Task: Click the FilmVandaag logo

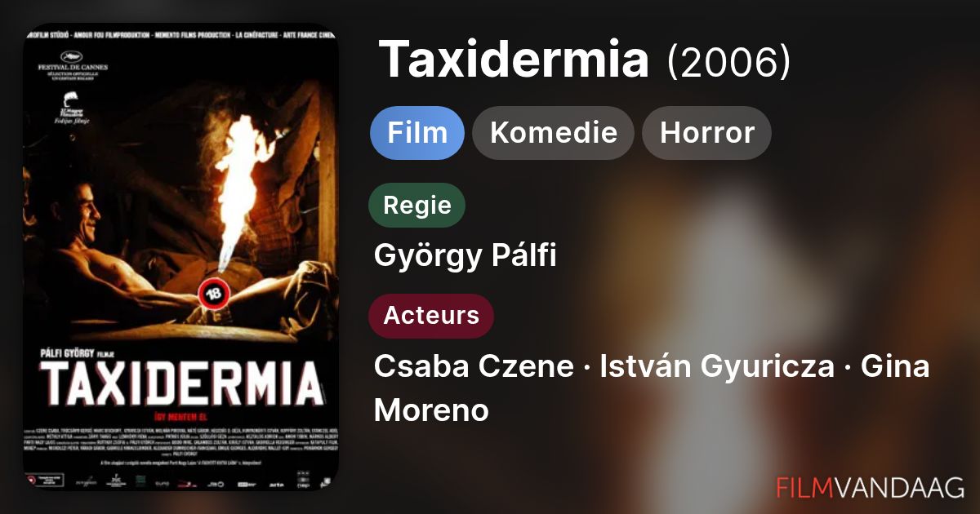Action: (871, 487)
